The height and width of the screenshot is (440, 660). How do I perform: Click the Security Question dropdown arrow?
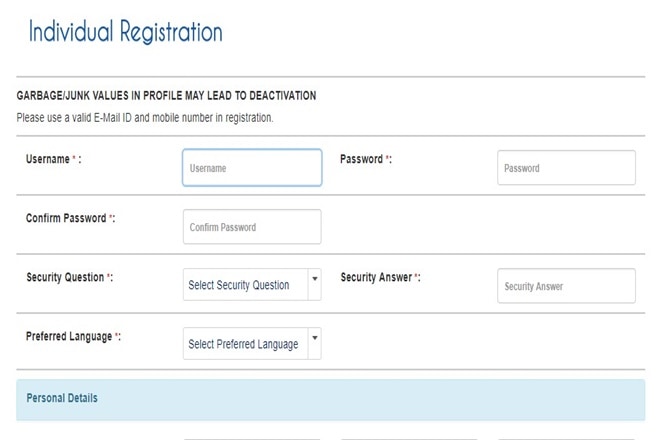(x=315, y=280)
